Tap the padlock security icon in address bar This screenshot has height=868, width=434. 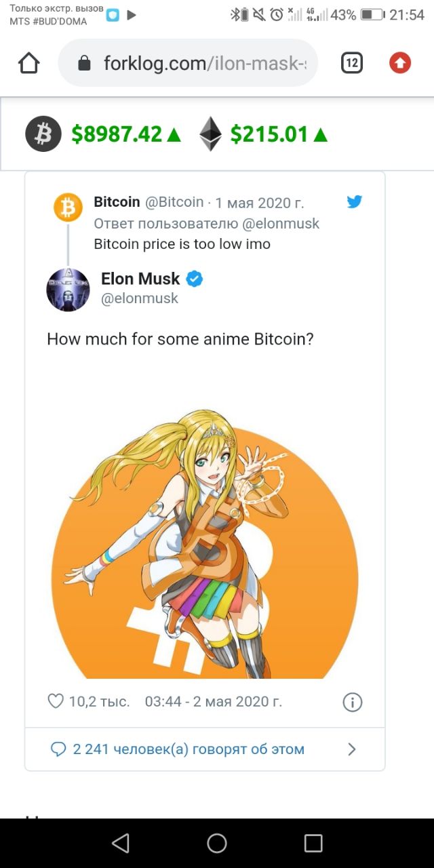(85, 64)
